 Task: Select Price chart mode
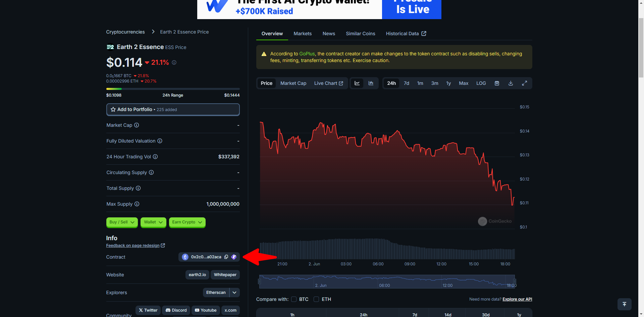[267, 83]
